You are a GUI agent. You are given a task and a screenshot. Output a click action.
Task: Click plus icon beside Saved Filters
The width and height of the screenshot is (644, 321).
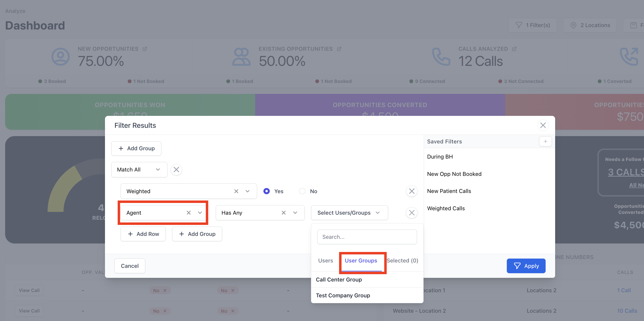pos(545,141)
